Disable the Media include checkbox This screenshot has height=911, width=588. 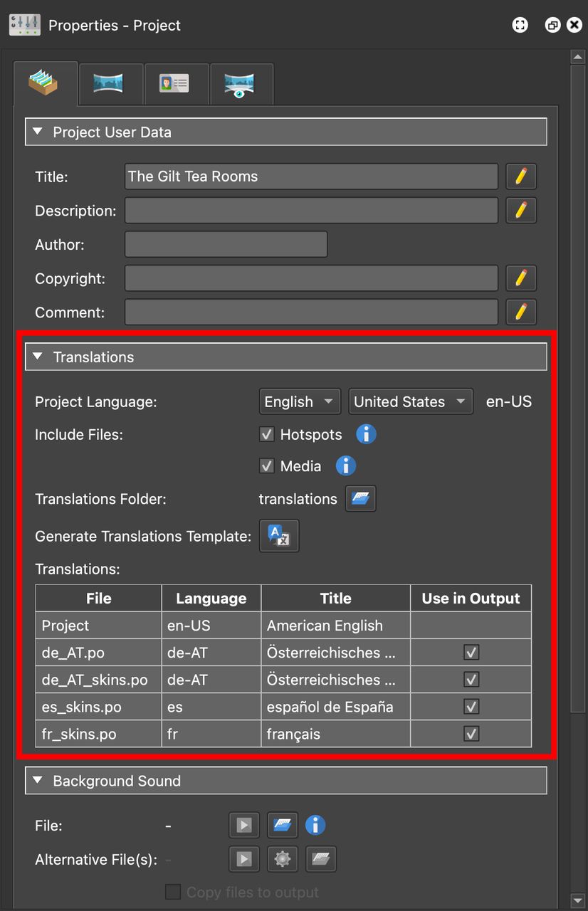coord(266,465)
